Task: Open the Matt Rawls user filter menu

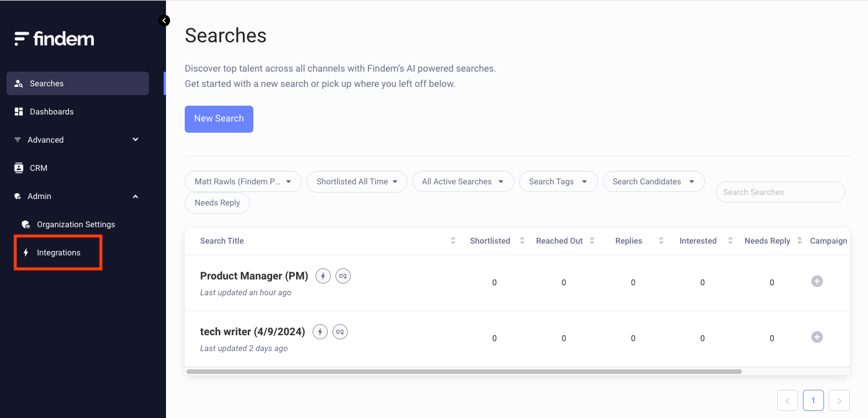Action: (x=243, y=181)
